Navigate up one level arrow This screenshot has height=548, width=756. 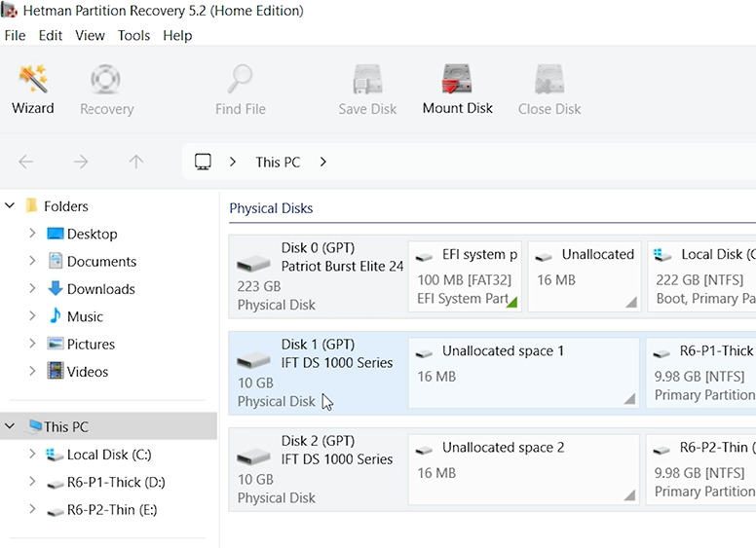[x=136, y=162]
